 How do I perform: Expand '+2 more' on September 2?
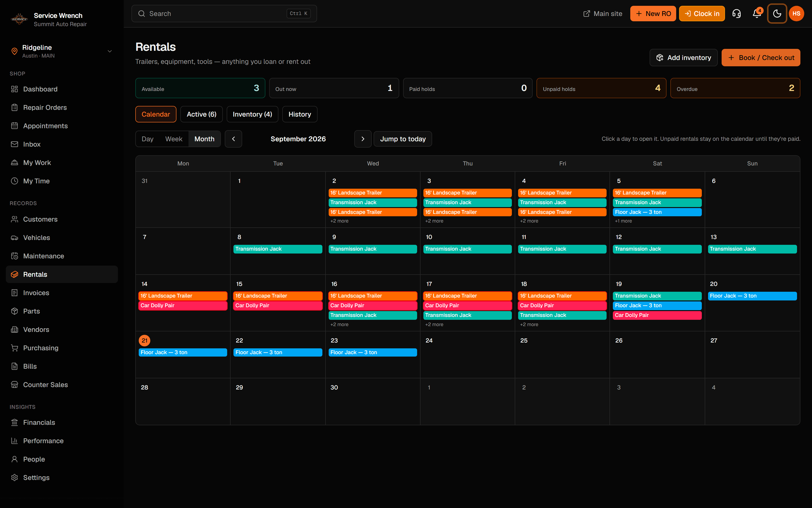click(x=339, y=221)
